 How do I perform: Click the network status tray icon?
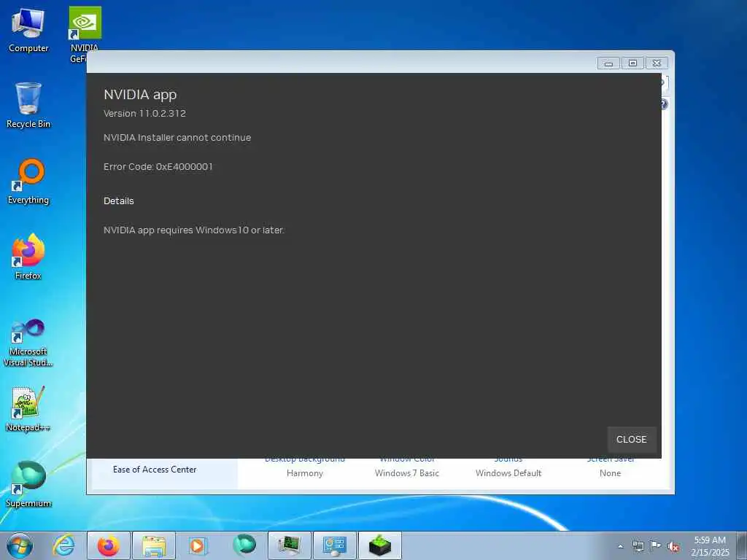[638, 546]
